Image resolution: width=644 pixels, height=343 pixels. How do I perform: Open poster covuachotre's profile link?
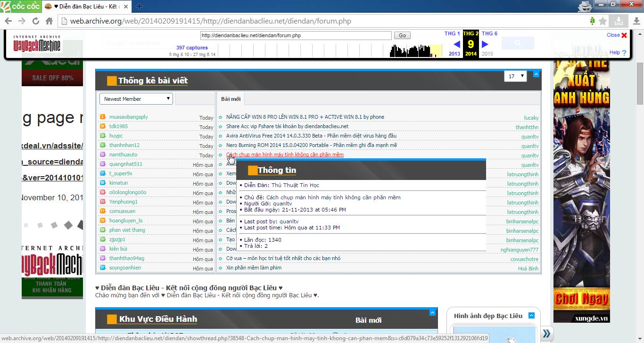[x=524, y=259]
